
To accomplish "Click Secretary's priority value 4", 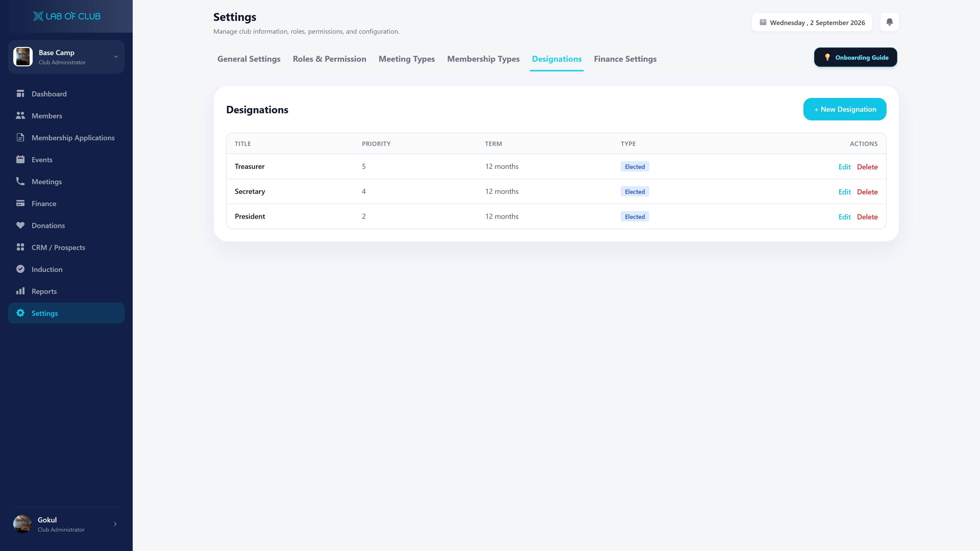I will click(364, 191).
